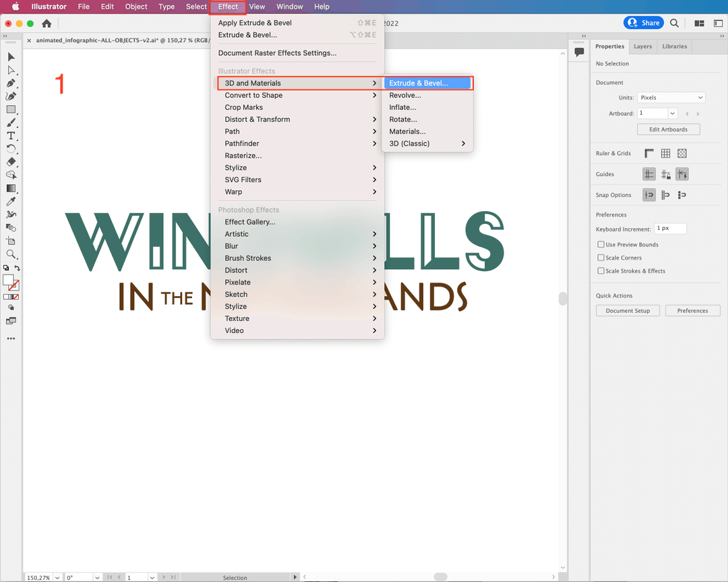Switch to the Layers tab
The image size is (728, 582).
(642, 46)
